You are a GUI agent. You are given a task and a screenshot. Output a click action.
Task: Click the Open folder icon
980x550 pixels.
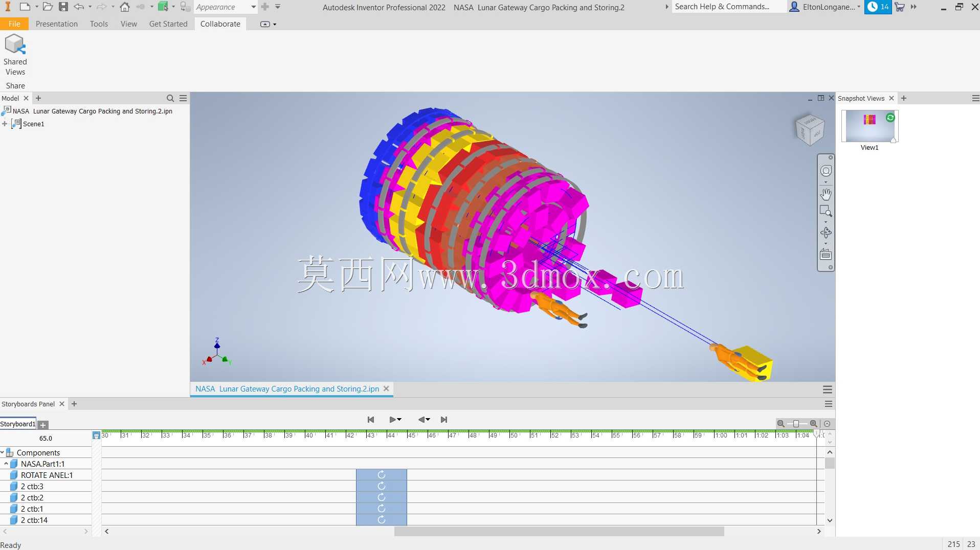pos(48,7)
